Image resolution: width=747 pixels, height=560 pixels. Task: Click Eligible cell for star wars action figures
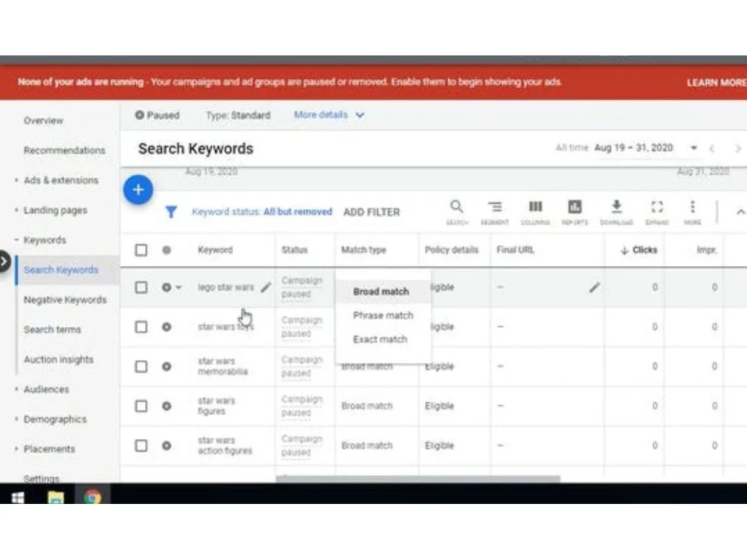point(439,446)
